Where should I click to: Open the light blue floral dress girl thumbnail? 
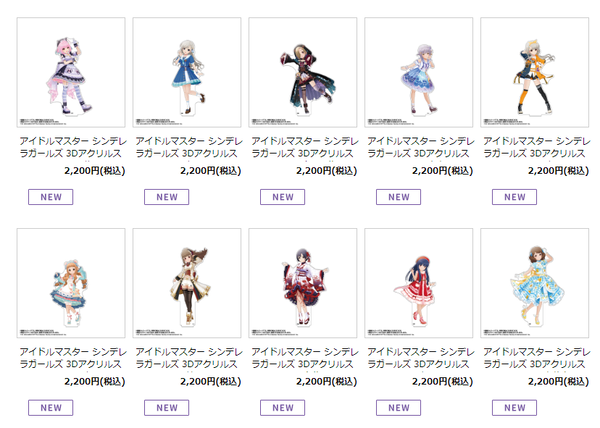pyautogui.click(x=535, y=283)
